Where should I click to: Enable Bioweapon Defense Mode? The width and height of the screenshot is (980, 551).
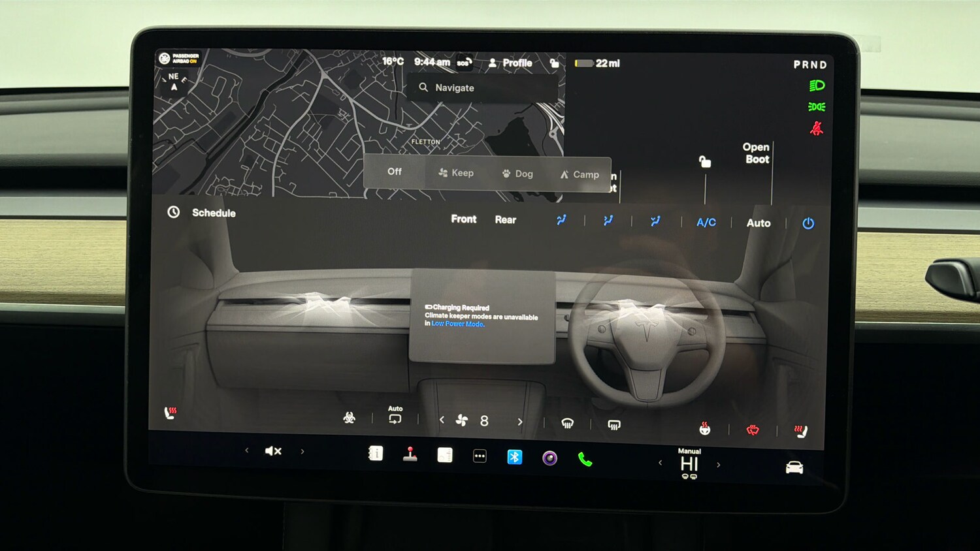click(350, 419)
